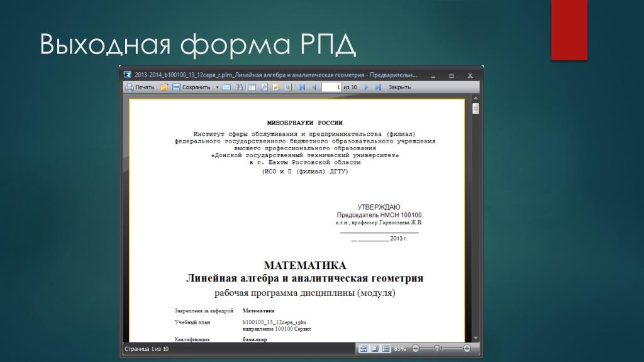Click the scrollbar down arrow
This screenshot has height=362, width=644.
pyautogui.click(x=475, y=338)
